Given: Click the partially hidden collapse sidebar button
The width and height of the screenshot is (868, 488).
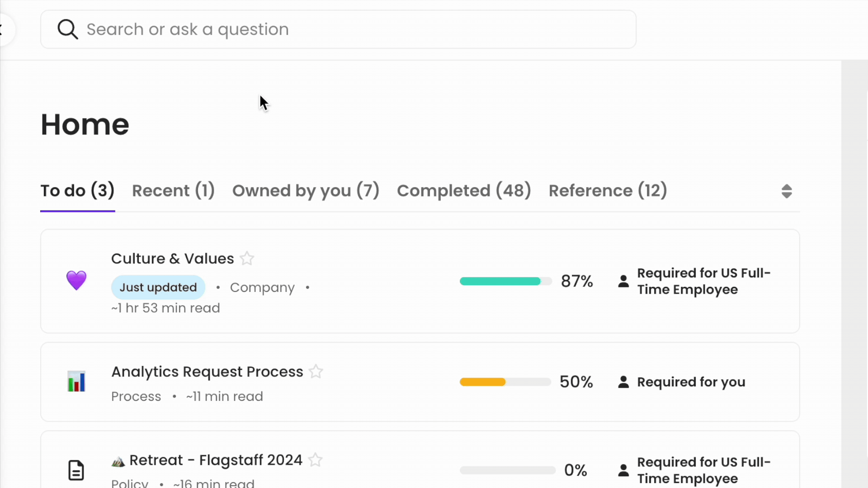Looking at the screenshot, I should (x=4, y=30).
